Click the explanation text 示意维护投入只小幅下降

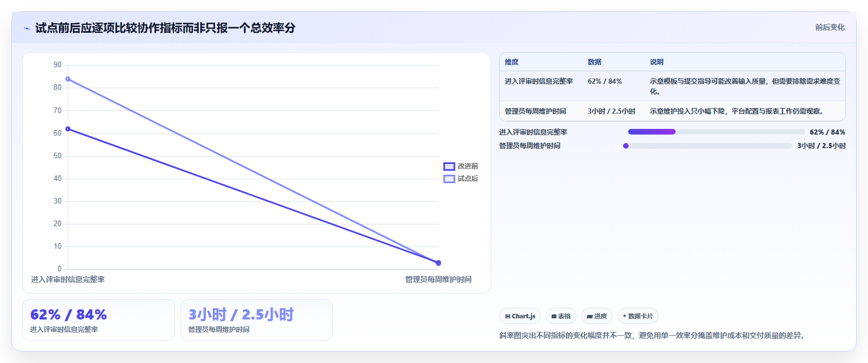737,111
